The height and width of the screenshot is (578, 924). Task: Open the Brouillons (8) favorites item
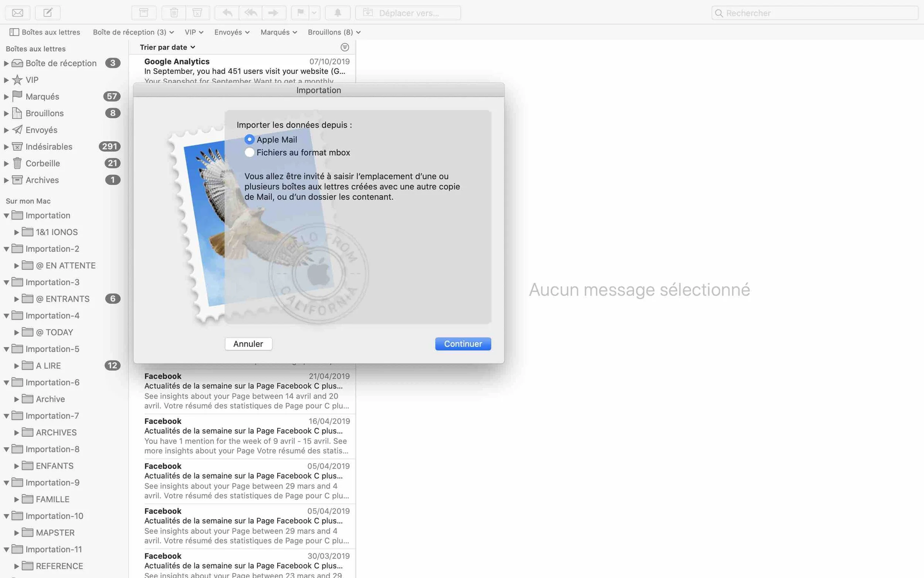tap(334, 32)
